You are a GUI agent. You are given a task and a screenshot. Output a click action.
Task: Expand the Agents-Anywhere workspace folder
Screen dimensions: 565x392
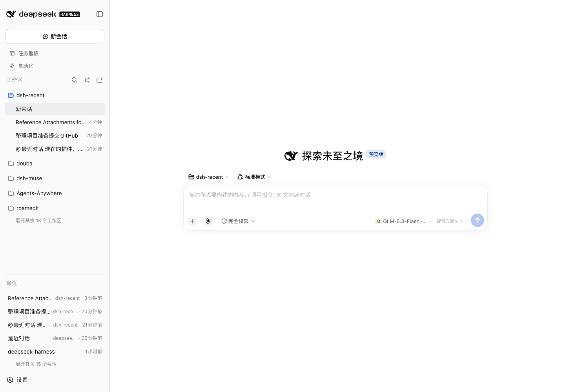55,193
